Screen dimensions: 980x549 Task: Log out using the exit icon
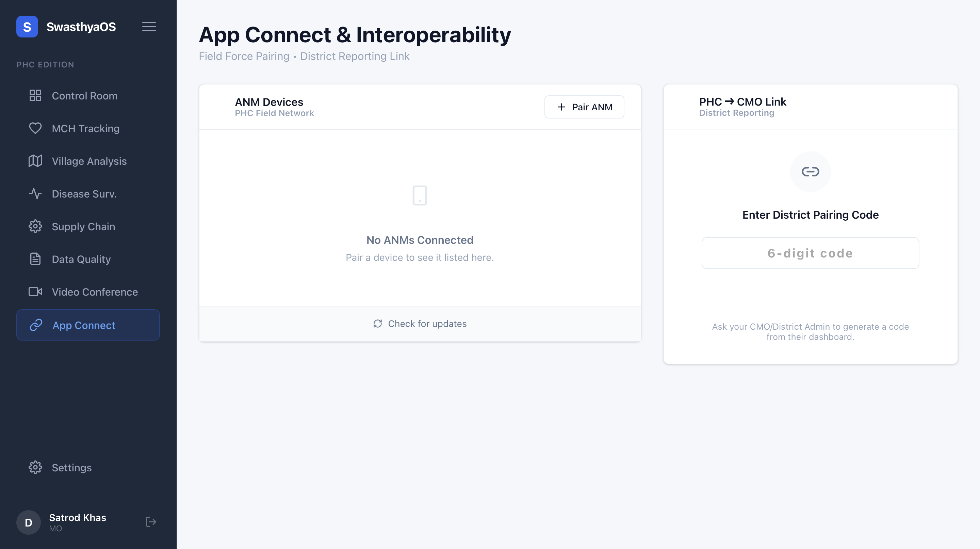click(151, 522)
